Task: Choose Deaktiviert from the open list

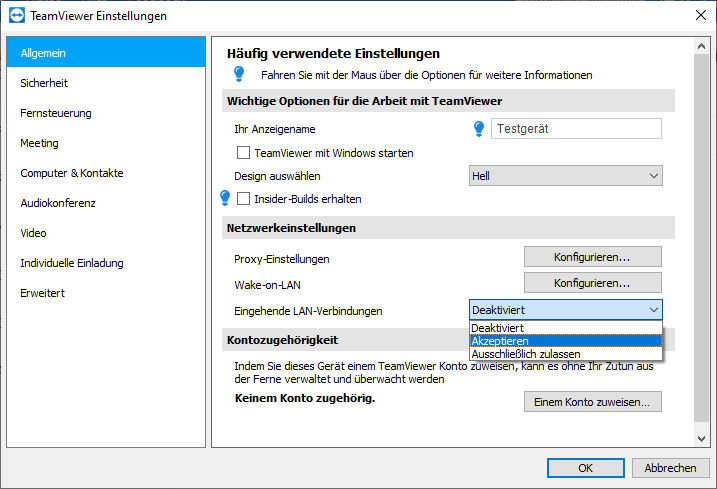Action: [566, 328]
